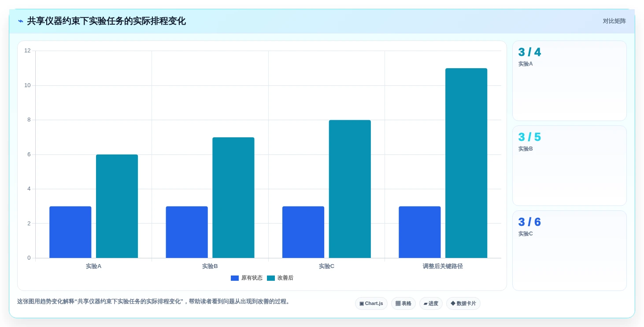Click the 3 / 6 value text
This screenshot has height=327, width=644.
(x=529, y=222)
